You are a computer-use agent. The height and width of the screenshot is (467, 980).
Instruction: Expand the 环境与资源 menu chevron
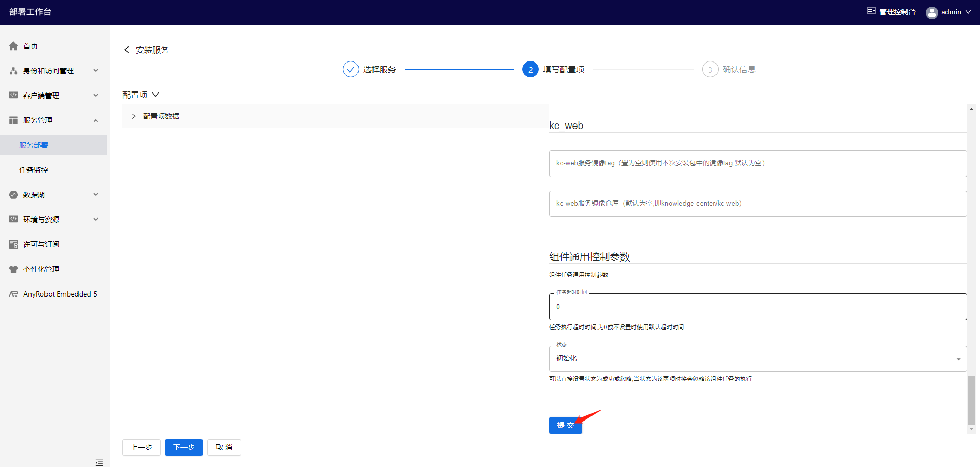(x=96, y=219)
